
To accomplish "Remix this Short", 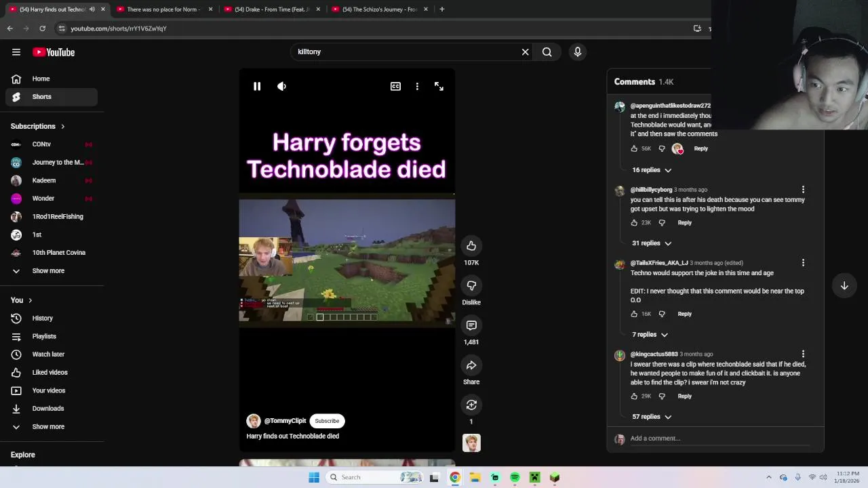I will coord(471,405).
